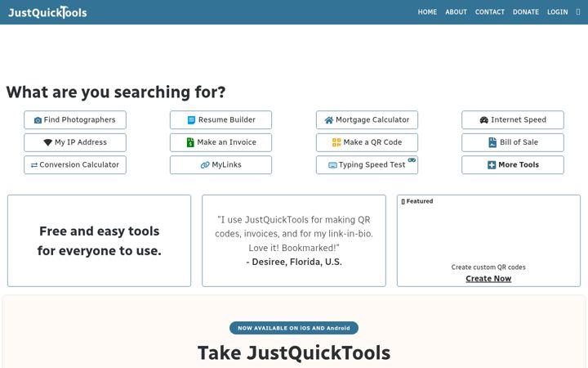Open the ABOUT page
This screenshot has width=588, height=368.
coord(456,12)
